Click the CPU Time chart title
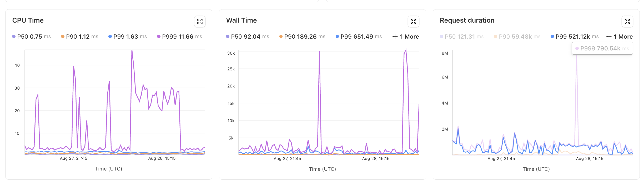Viewport: 644px width, 186px height. click(x=28, y=20)
